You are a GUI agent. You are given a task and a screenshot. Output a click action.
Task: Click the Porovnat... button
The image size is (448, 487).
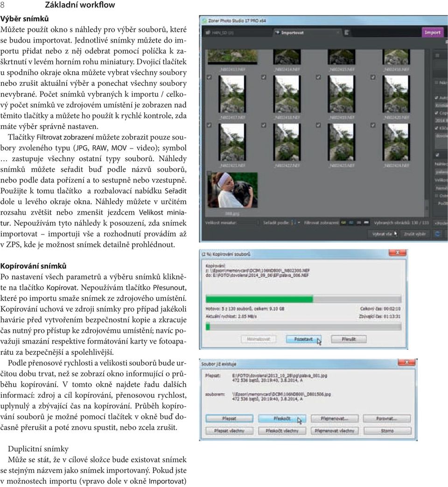coord(387,419)
